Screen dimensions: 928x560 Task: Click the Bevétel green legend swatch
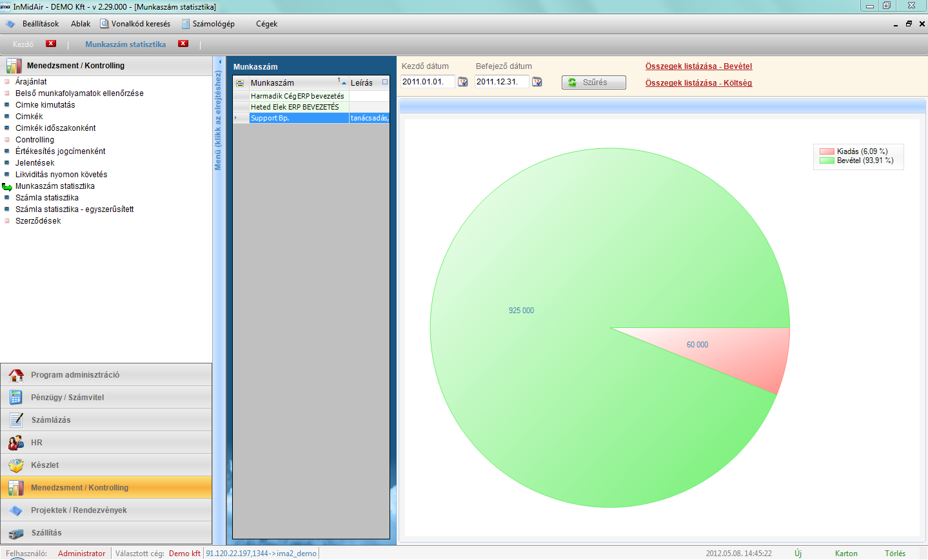click(x=827, y=160)
